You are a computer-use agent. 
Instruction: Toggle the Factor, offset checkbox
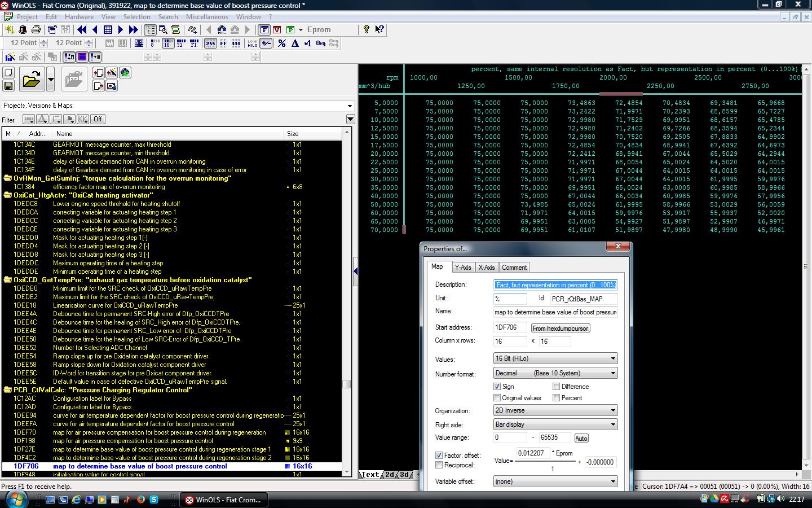click(x=439, y=455)
